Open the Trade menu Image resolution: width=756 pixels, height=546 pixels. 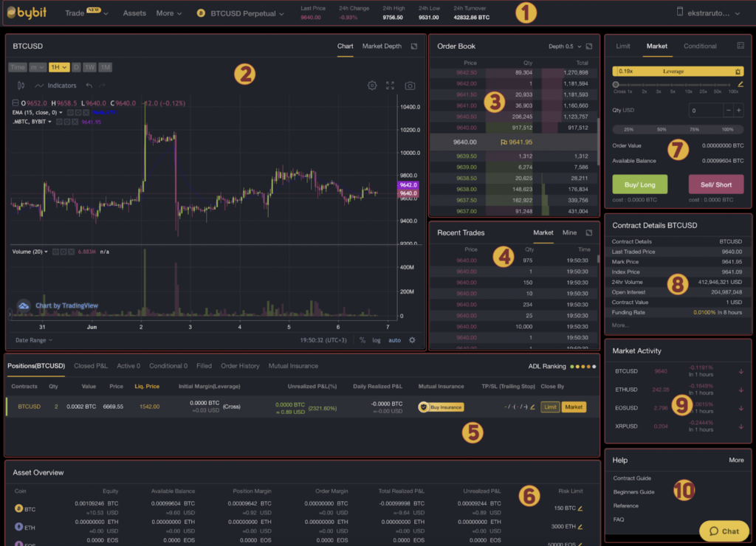[86, 13]
